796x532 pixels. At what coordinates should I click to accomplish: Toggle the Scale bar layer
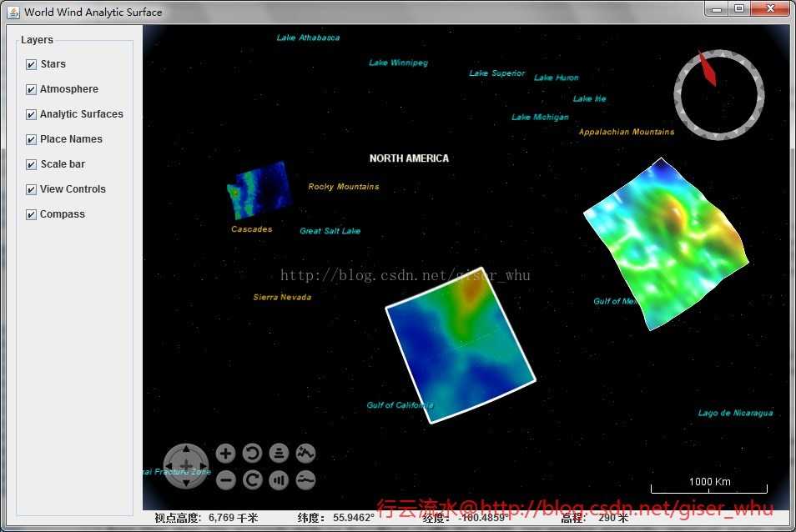click(x=31, y=164)
